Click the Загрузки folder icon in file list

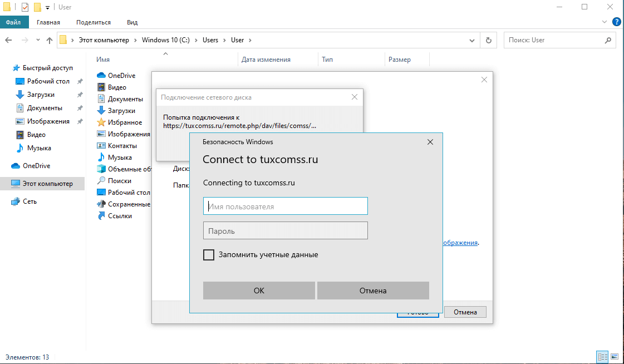(101, 111)
